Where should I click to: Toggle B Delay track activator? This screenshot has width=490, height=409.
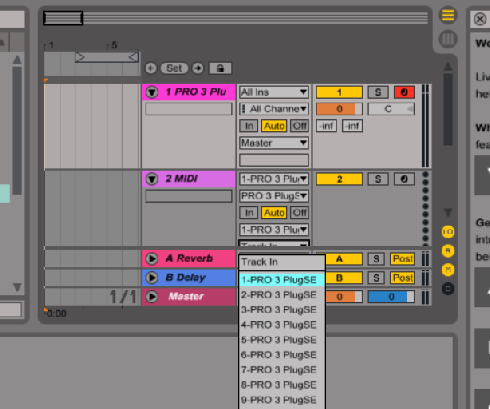click(343, 278)
